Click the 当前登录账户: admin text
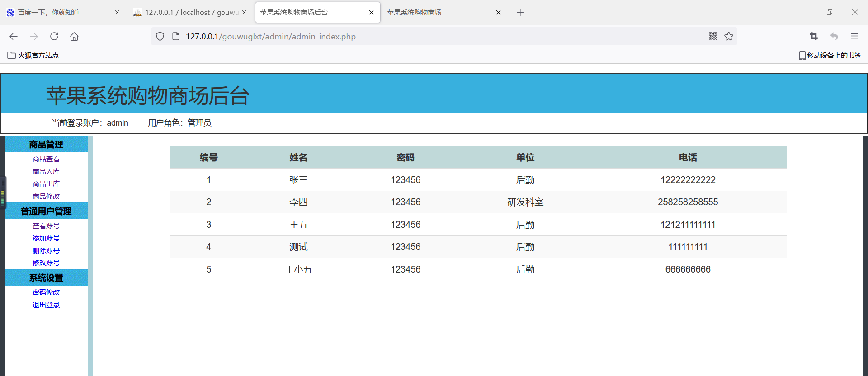This screenshot has width=868, height=376. coord(90,123)
